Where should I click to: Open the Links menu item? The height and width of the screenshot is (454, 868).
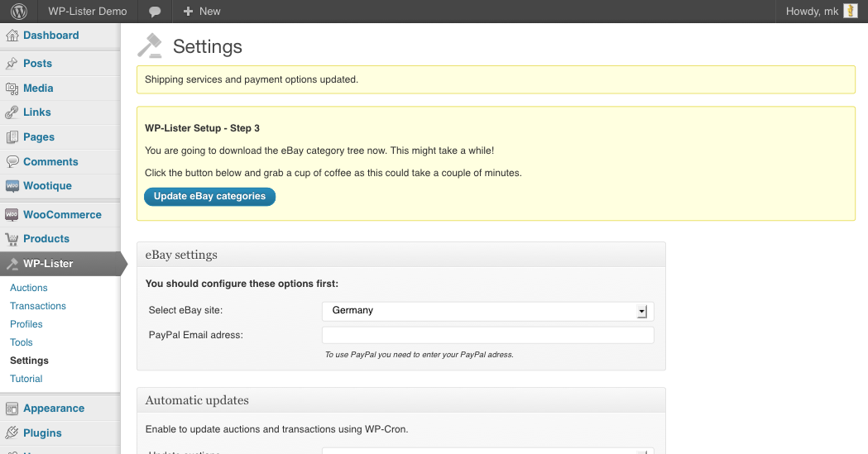pos(37,112)
